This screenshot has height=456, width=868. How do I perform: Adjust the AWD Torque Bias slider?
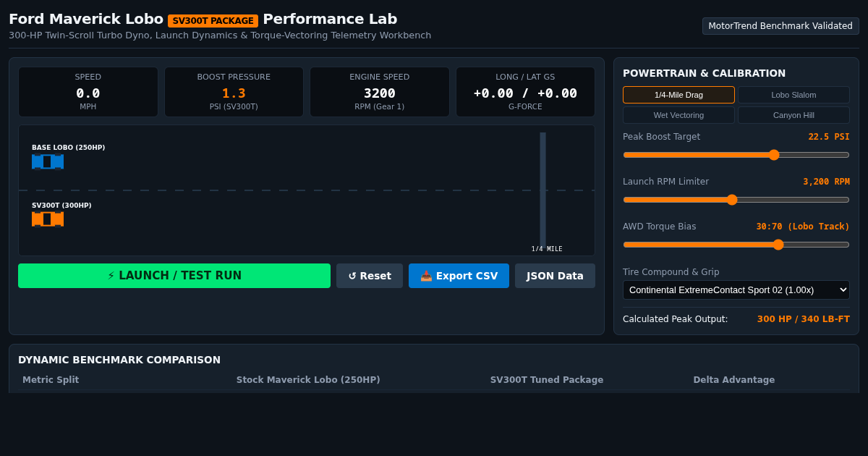pos(736,245)
